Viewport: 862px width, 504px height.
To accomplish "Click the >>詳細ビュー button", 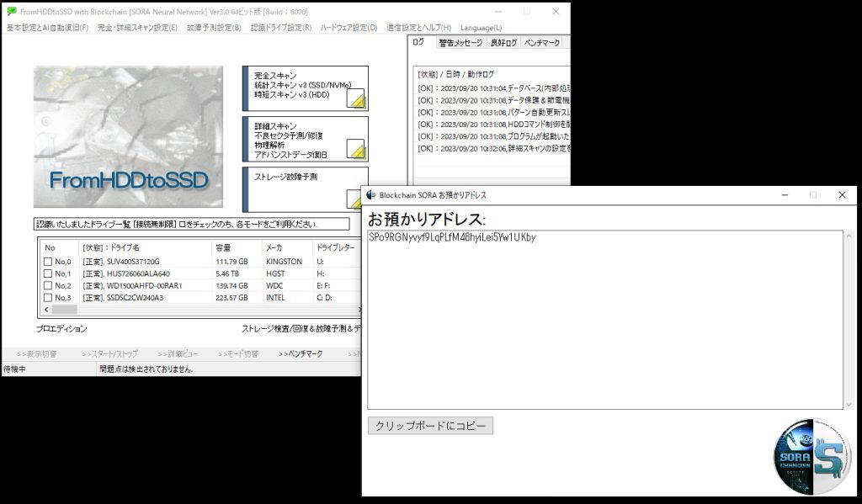I will pos(178,354).
